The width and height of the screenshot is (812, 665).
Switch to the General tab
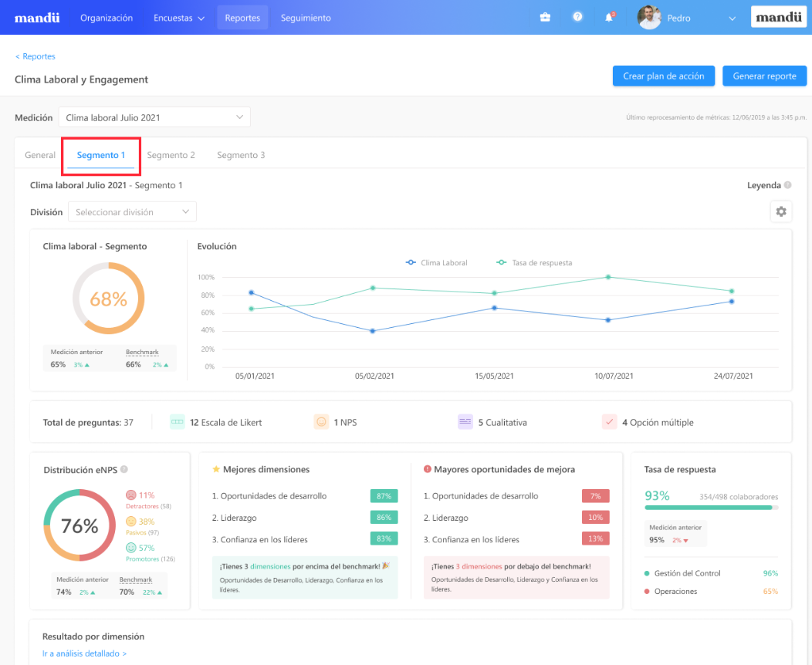click(40, 155)
